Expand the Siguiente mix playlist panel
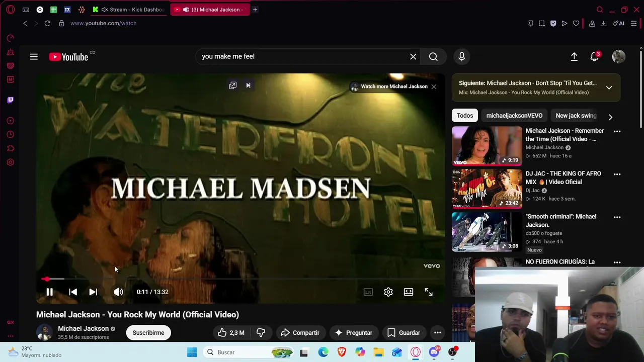The width and height of the screenshot is (644, 362). pyautogui.click(x=609, y=87)
